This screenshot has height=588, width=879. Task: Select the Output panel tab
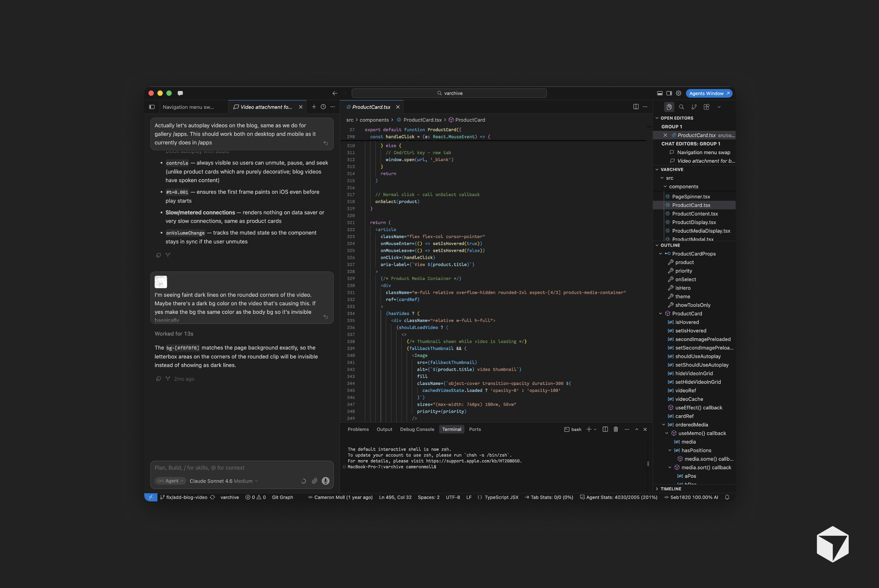384,429
